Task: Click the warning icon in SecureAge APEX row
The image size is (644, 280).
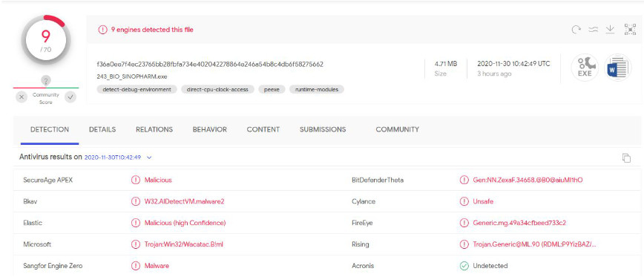Action: [135, 180]
